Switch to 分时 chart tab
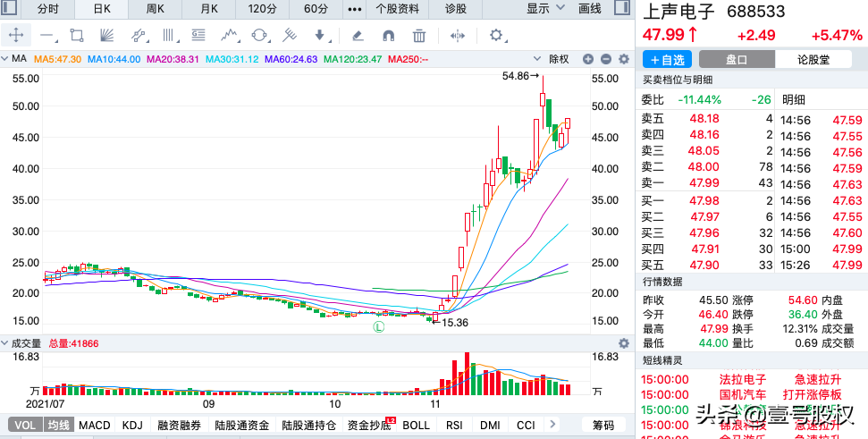This screenshot has width=868, height=439. pyautogui.click(x=47, y=9)
